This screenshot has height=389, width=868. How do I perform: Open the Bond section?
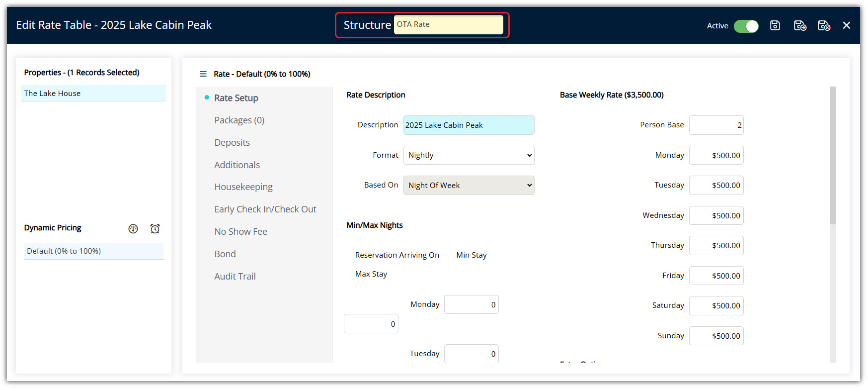click(x=225, y=254)
